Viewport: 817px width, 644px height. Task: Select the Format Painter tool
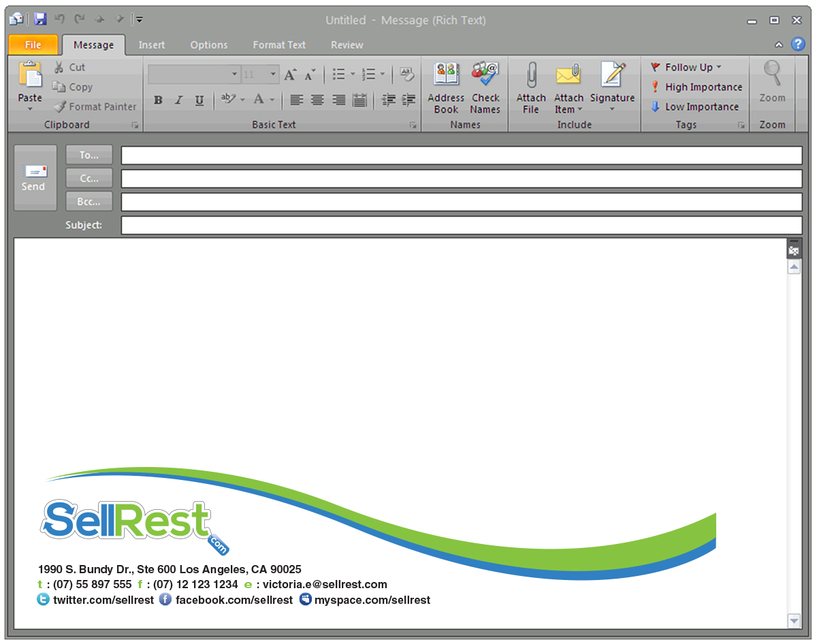pyautogui.click(x=95, y=107)
